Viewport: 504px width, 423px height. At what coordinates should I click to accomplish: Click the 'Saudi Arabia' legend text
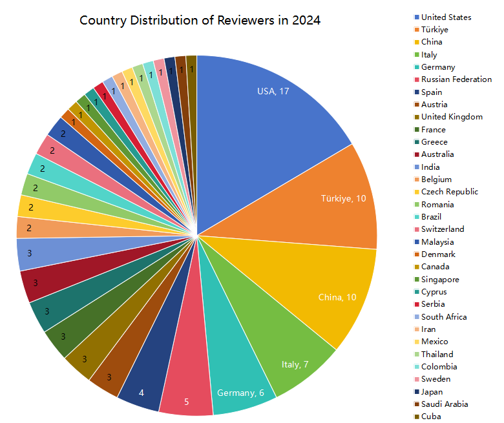tap(445, 404)
